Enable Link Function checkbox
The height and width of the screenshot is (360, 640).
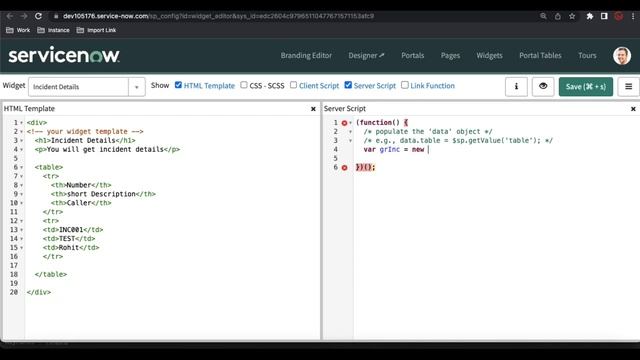405,85
